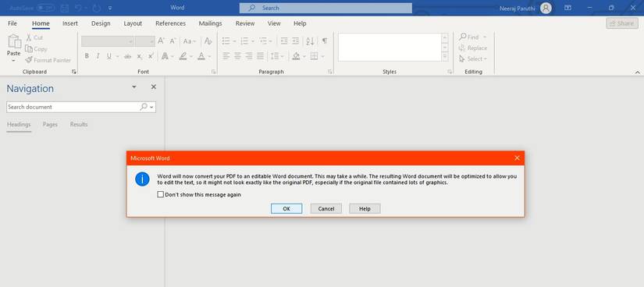Image resolution: width=644 pixels, height=287 pixels.
Task: Toggle Bold formatting
Action: (87, 56)
